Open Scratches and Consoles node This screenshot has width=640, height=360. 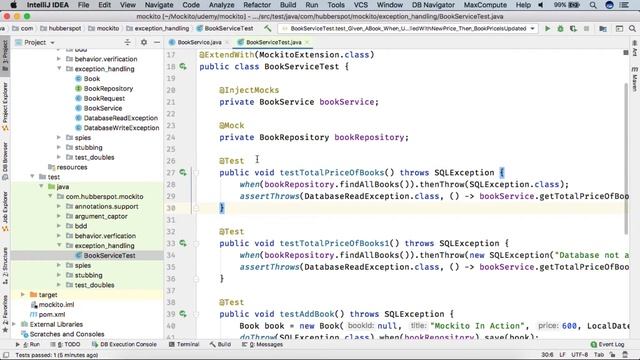[x=67, y=334]
